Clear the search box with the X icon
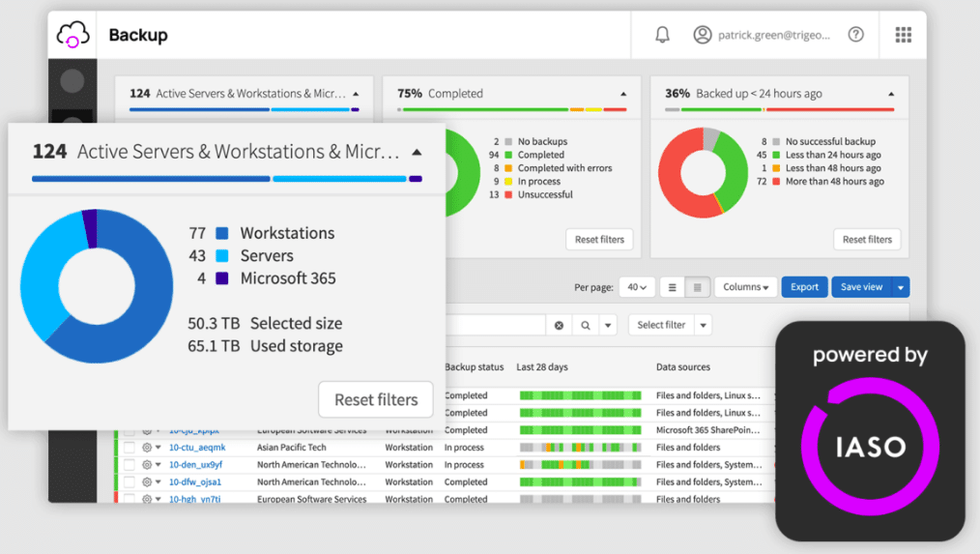 point(559,325)
